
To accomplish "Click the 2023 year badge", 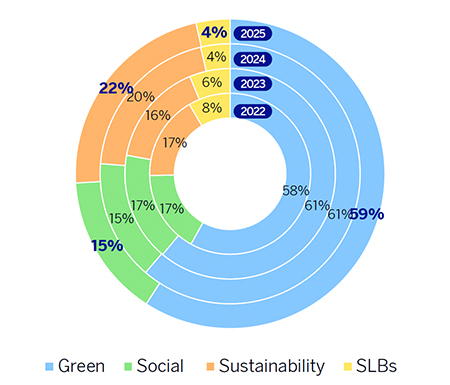I will 253,84.
